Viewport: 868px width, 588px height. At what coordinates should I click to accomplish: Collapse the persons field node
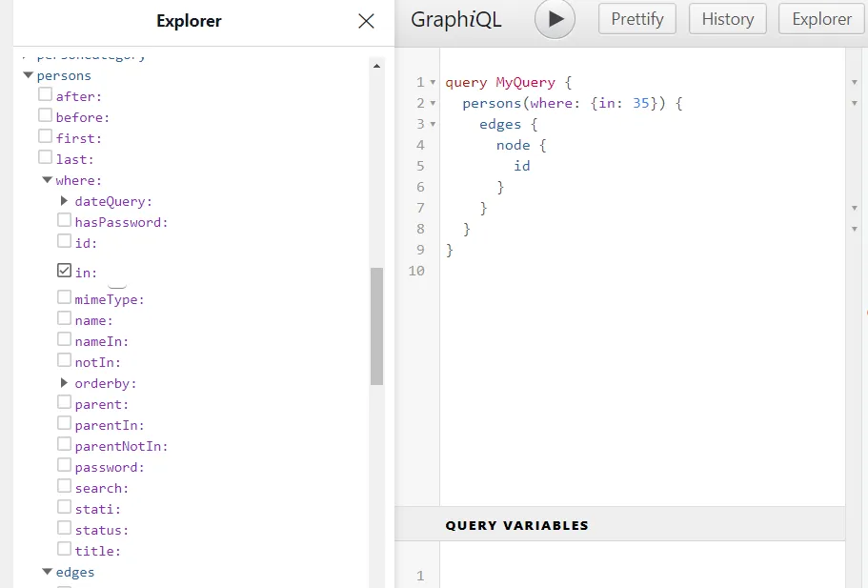pyautogui.click(x=28, y=75)
